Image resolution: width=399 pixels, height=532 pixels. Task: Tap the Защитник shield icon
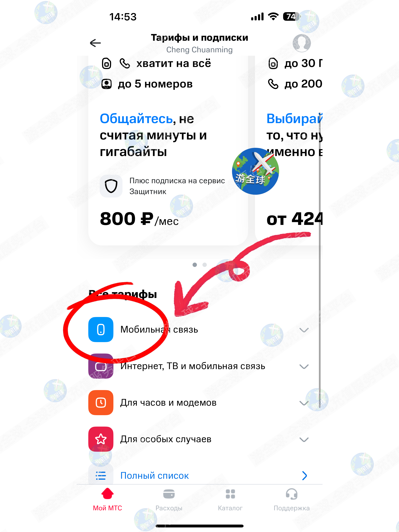click(x=111, y=186)
